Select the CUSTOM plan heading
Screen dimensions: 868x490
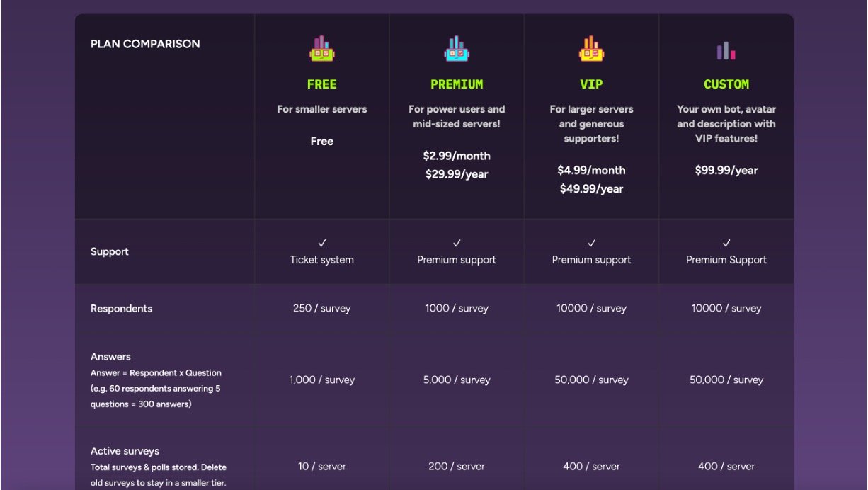[x=726, y=84]
